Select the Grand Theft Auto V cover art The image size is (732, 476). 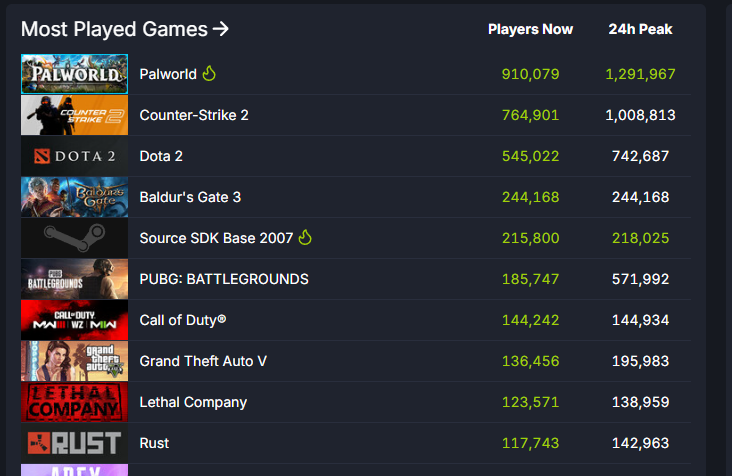74,361
